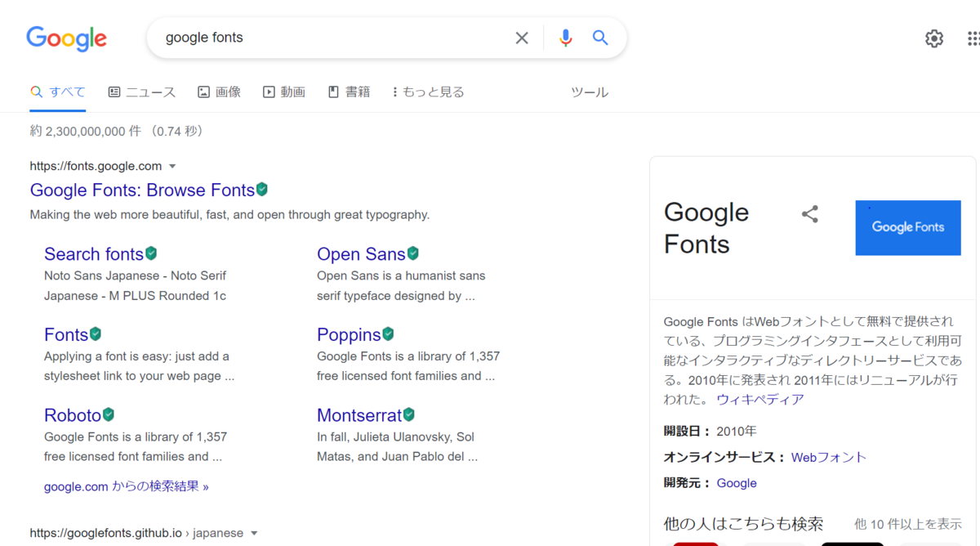Click the Google Fonts logo thumbnail

point(908,227)
